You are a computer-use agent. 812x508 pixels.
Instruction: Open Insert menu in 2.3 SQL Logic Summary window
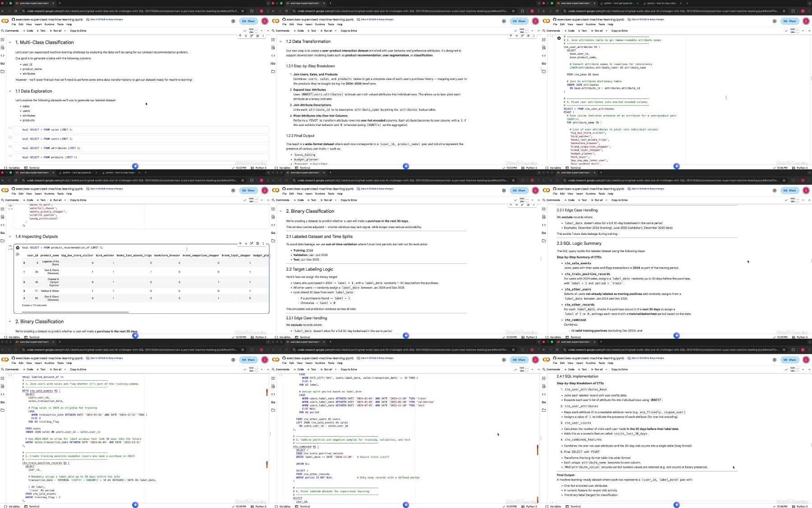(x=580, y=194)
